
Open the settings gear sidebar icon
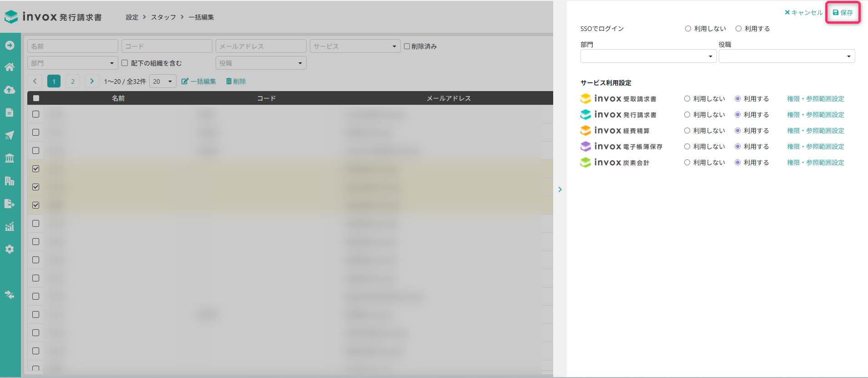pyautogui.click(x=10, y=249)
